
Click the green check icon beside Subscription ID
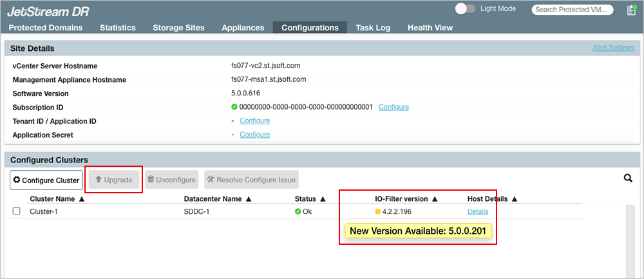(x=234, y=107)
